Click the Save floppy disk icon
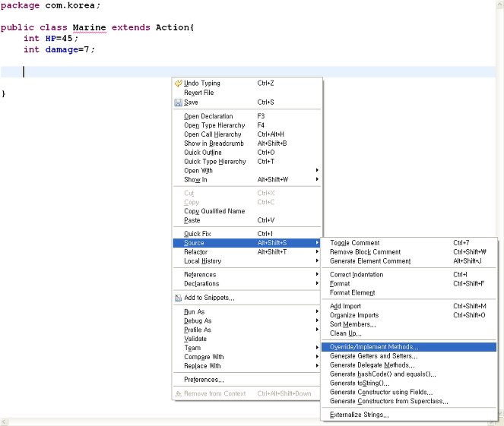The width and height of the screenshot is (504, 426). point(178,103)
